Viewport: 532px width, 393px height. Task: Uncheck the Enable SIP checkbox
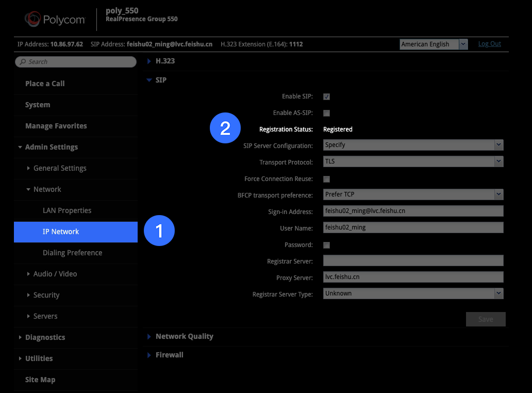click(x=326, y=96)
